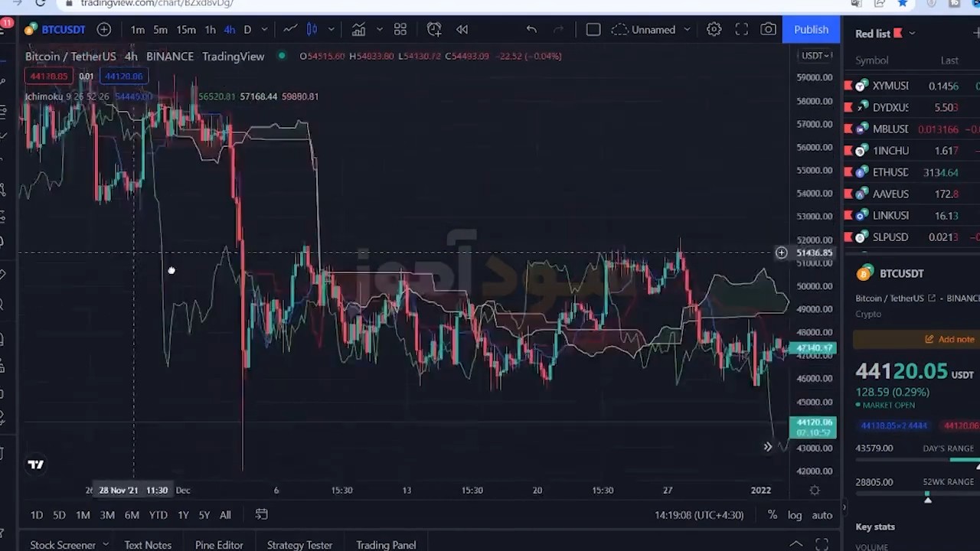
Task: Open time axis settings gear icon
Action: (x=815, y=491)
